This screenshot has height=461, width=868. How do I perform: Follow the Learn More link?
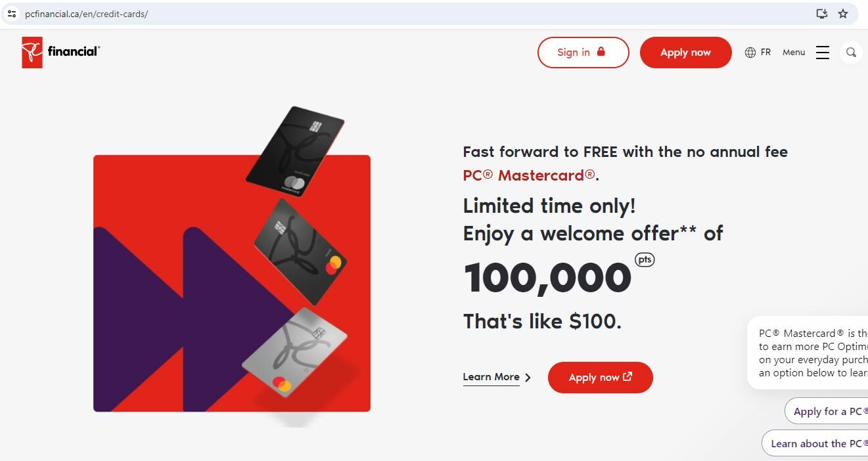(491, 376)
